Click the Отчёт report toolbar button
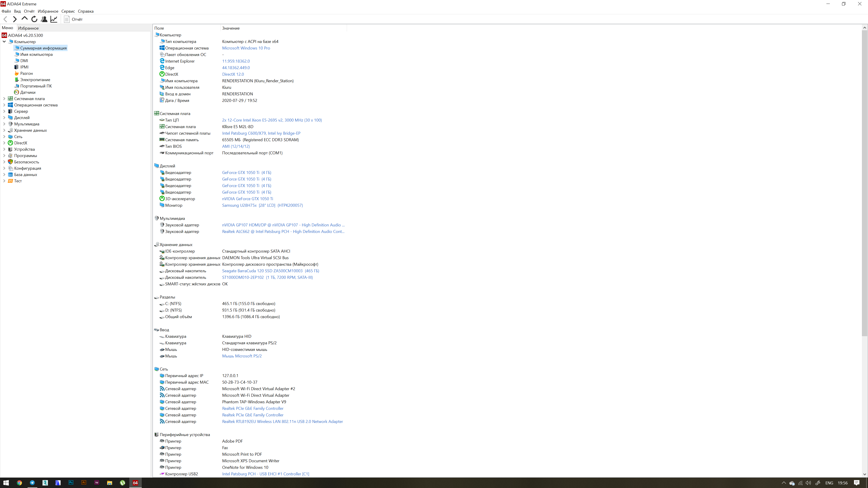Viewport: 868px width, 488px height. click(73, 19)
